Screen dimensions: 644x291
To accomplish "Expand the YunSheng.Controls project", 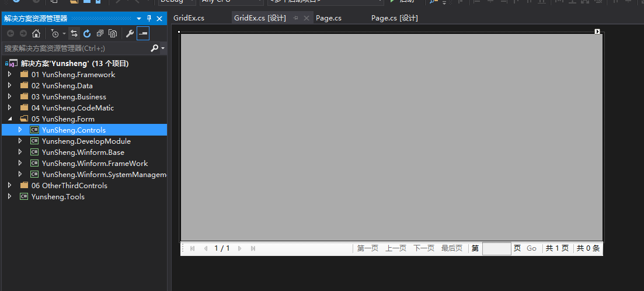I will [20, 130].
